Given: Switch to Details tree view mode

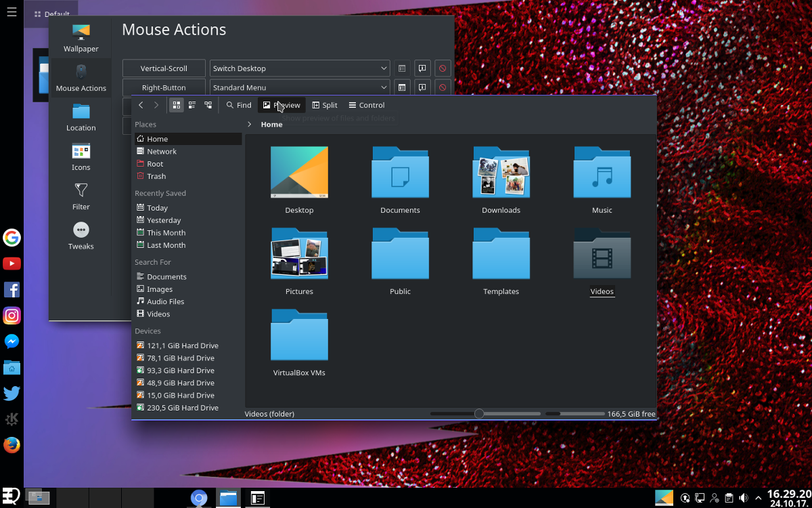Looking at the screenshot, I should tap(208, 105).
